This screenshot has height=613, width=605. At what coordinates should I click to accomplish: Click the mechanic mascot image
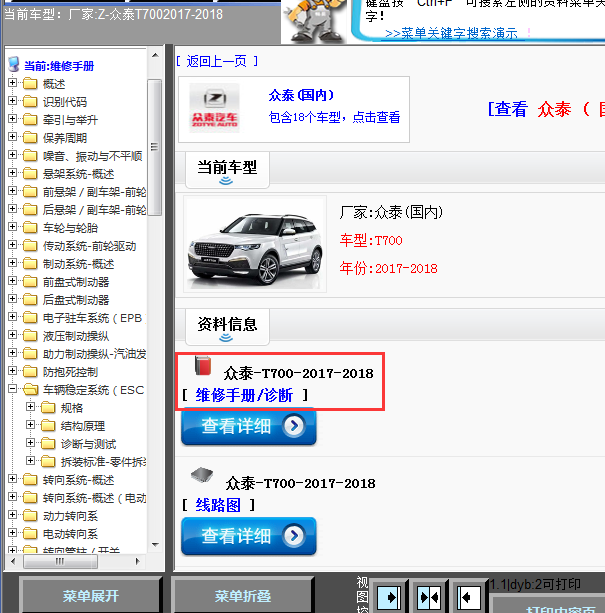314,22
